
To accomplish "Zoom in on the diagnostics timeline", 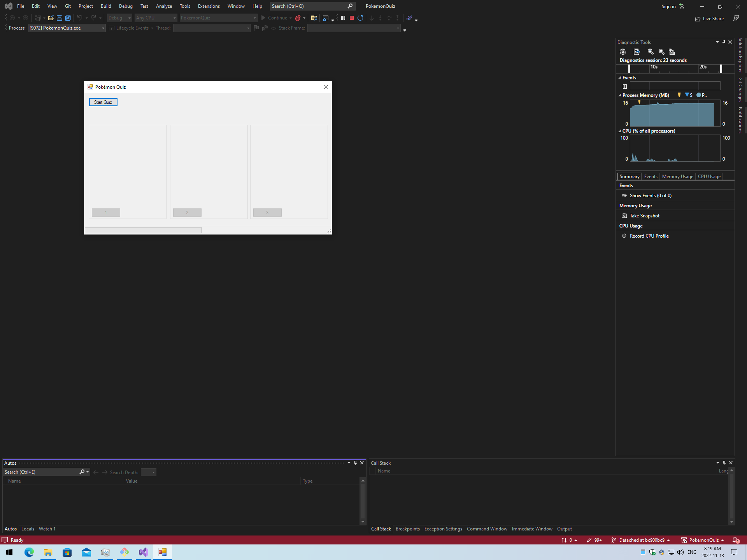I will point(651,52).
